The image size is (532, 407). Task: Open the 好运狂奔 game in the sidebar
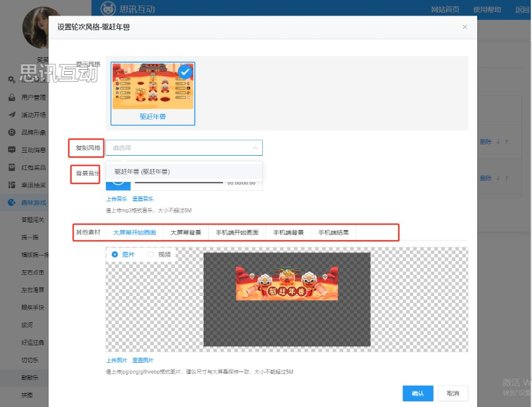(x=32, y=343)
